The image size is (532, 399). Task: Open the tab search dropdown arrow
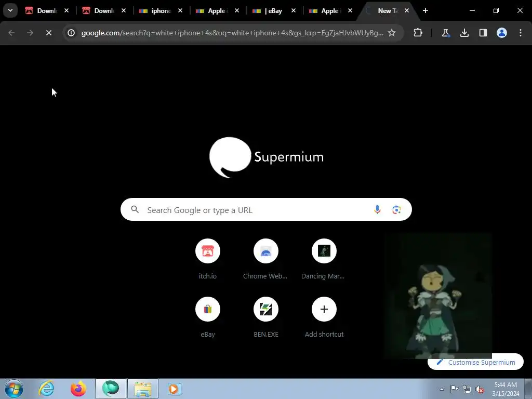pos(10,10)
